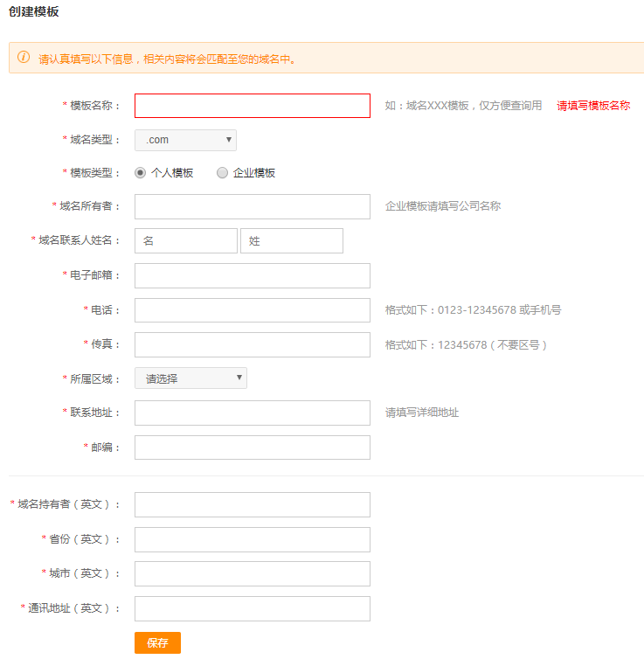Click the 姓 surname field
Image resolution: width=644 pixels, height=666 pixels.
tap(291, 241)
